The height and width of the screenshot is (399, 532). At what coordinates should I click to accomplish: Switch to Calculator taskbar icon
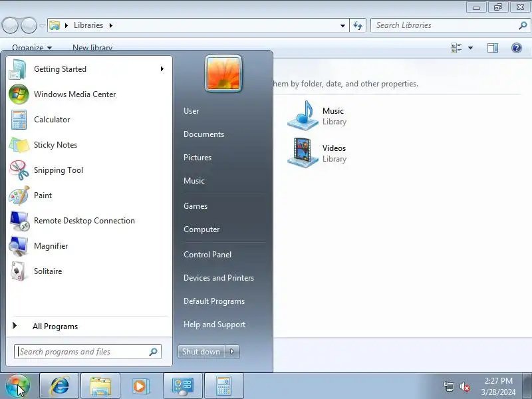click(x=224, y=386)
